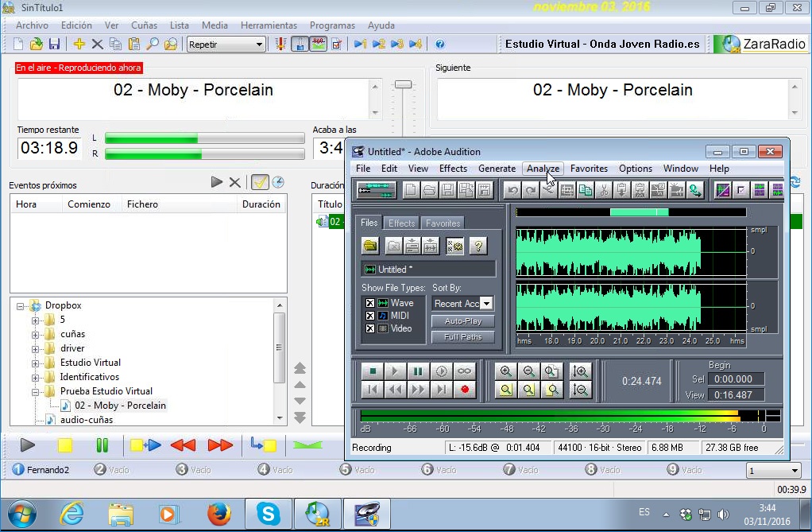Collapse the Prueba Estudio Virtual folder
The width and height of the screenshot is (812, 532).
[x=35, y=392]
